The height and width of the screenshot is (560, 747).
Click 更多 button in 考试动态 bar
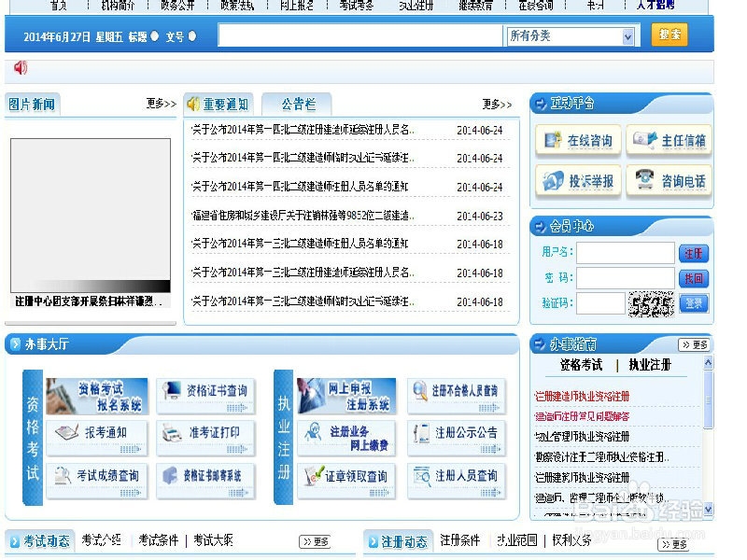point(315,542)
